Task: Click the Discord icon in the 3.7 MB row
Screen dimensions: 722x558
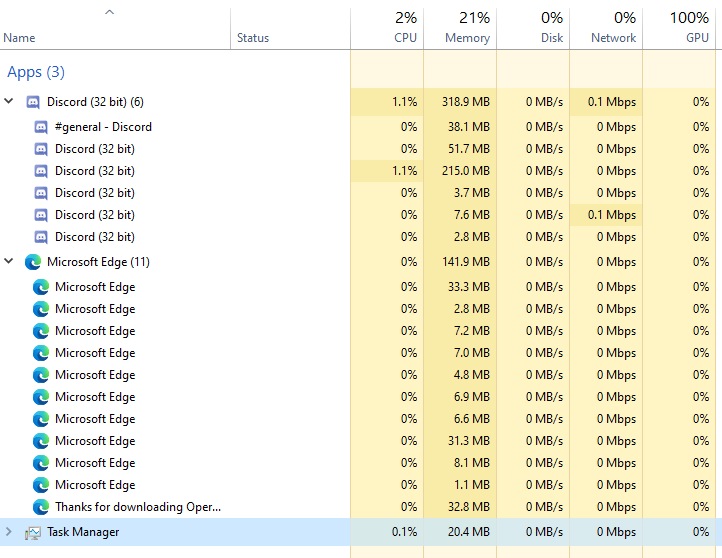Action: pyautogui.click(x=41, y=193)
